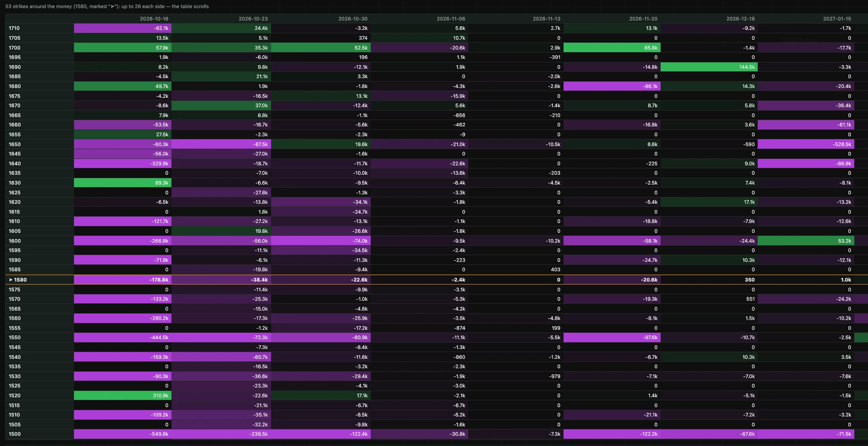Click the -87.5k cell in row 1650
This screenshot has width=868, height=446.
click(221, 144)
